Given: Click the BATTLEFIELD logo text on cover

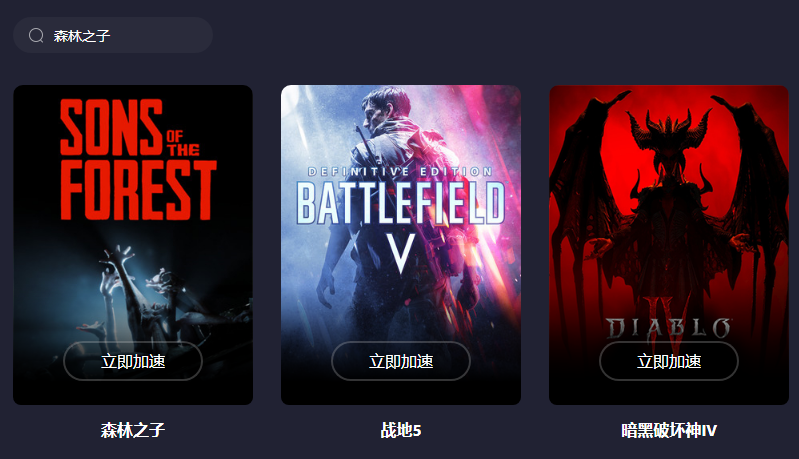Looking at the screenshot, I should [x=401, y=203].
